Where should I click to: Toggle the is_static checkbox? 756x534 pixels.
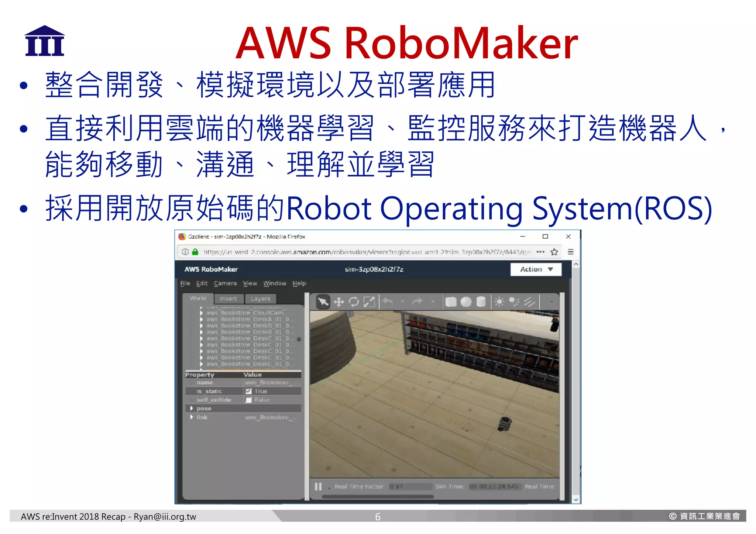pyautogui.click(x=248, y=391)
